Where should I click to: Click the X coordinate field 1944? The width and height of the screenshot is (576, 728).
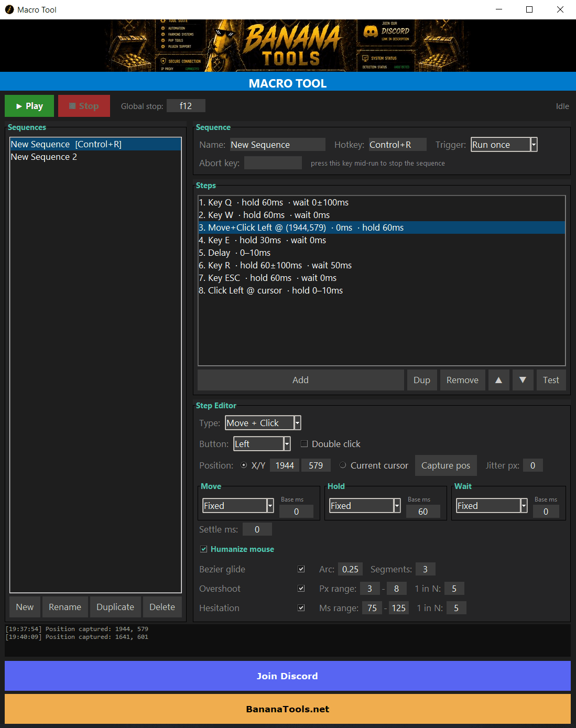click(x=285, y=465)
